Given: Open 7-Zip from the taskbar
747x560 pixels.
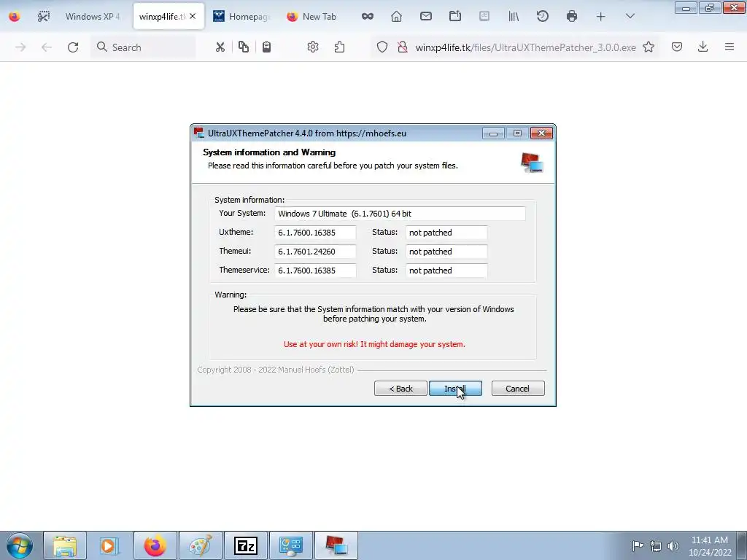Looking at the screenshot, I should tap(246, 545).
